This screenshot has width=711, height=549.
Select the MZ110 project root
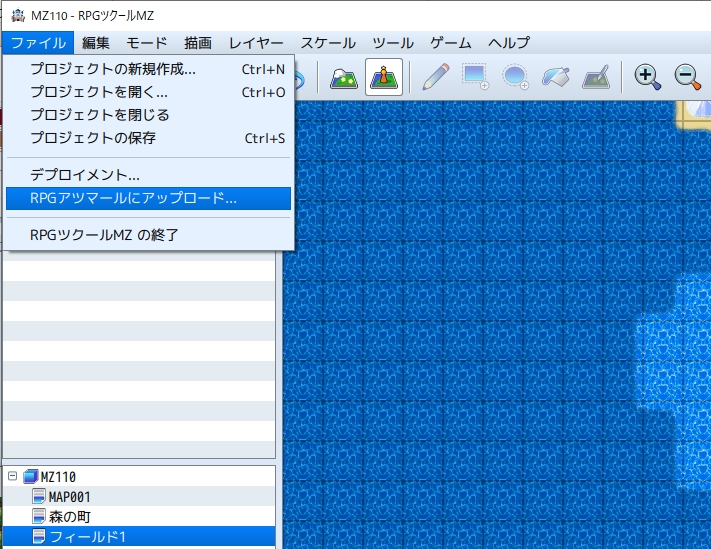pyautogui.click(x=58, y=477)
